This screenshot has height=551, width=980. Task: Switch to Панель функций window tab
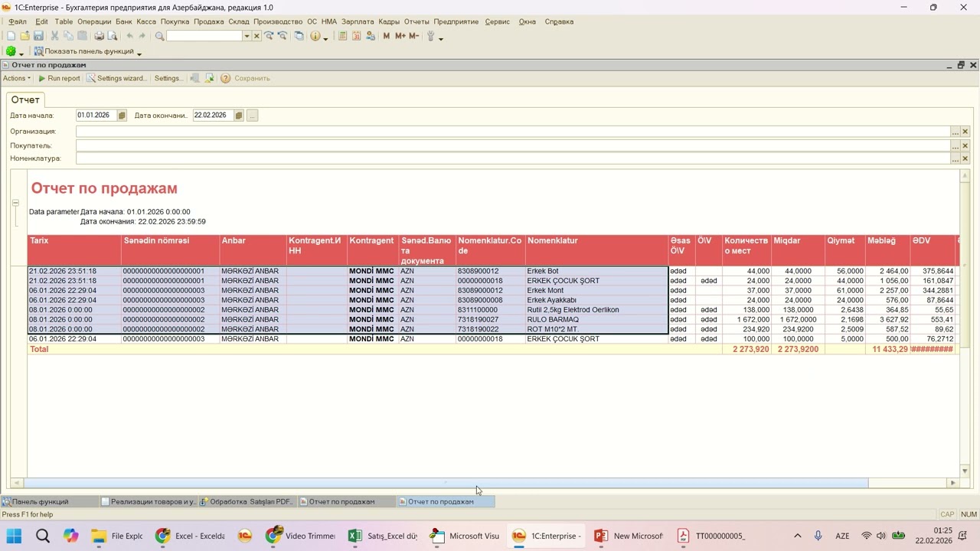pos(50,502)
